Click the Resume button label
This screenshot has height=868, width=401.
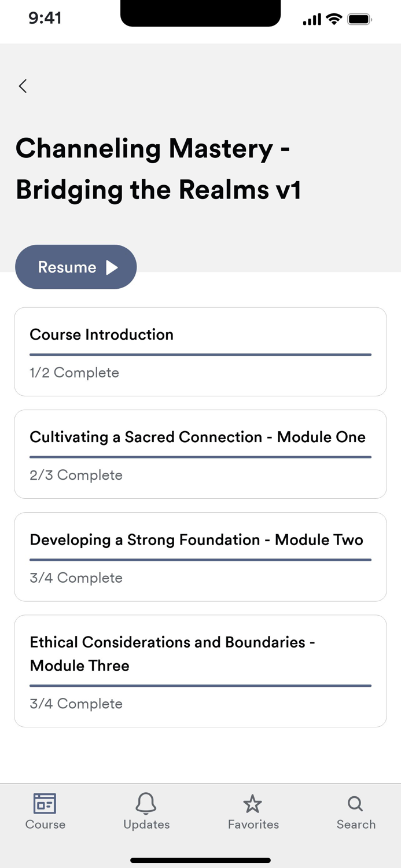coord(67,267)
